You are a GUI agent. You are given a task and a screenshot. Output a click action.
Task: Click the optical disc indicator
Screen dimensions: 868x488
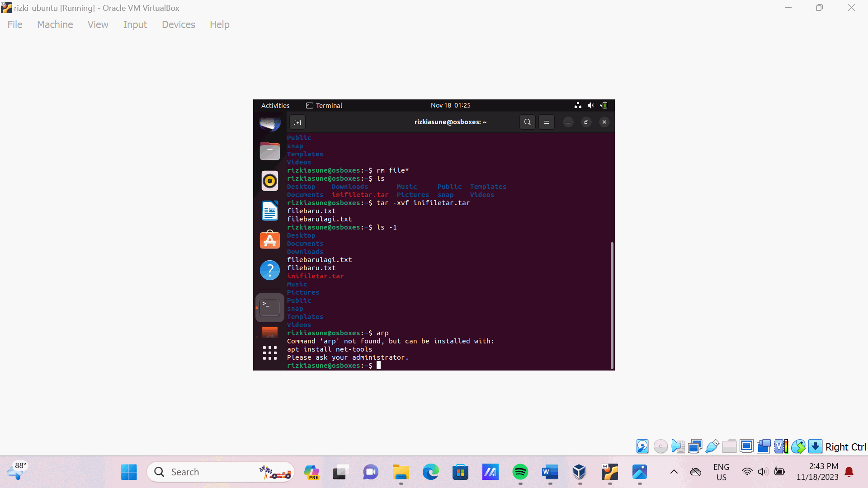(660, 446)
